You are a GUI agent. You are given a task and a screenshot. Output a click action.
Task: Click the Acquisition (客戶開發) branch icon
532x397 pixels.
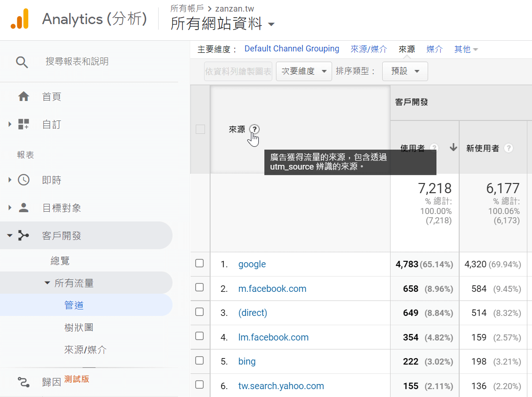tap(23, 235)
